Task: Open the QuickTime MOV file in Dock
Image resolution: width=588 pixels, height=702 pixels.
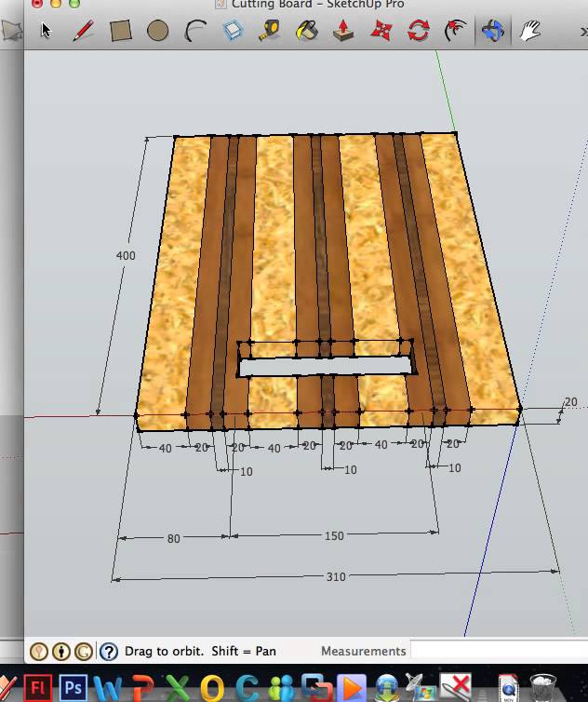Action: 508,688
